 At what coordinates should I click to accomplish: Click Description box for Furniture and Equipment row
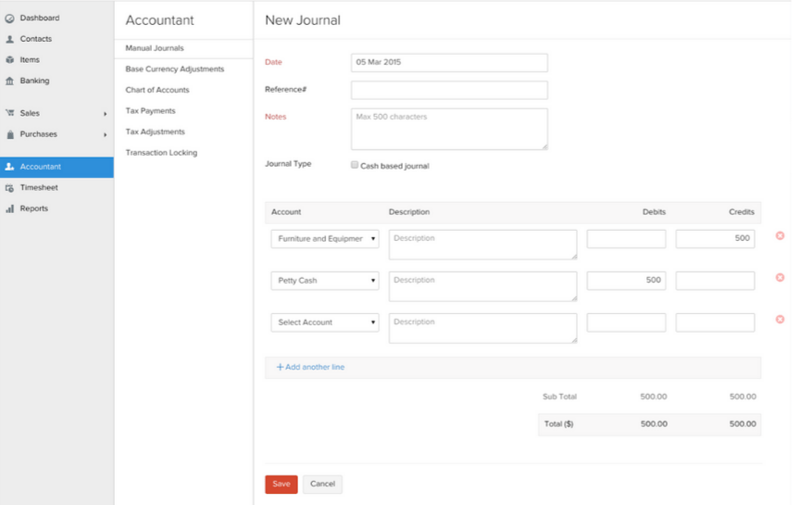pyautogui.click(x=482, y=245)
